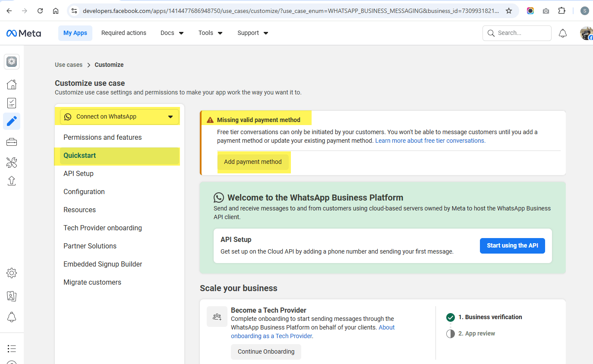The image size is (593, 364).
Task: Click the publish upload arrow icon
Action: coord(12,181)
